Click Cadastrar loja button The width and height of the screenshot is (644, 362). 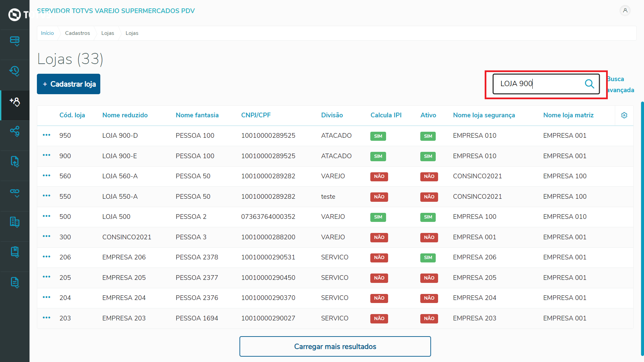(x=68, y=84)
